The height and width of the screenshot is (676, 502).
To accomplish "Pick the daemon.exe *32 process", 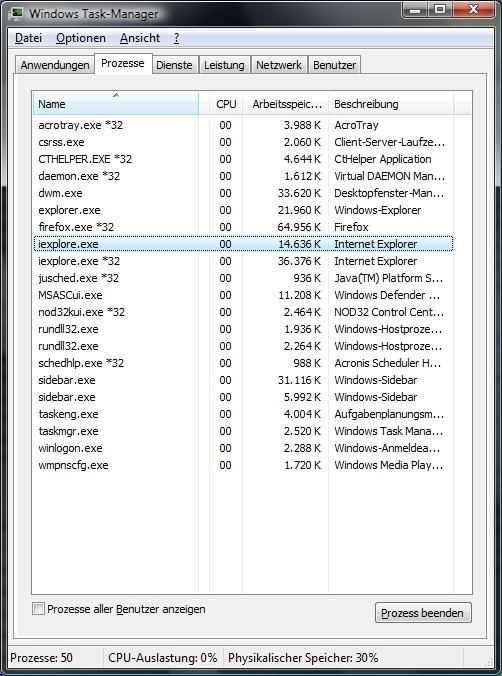I will [243, 176].
